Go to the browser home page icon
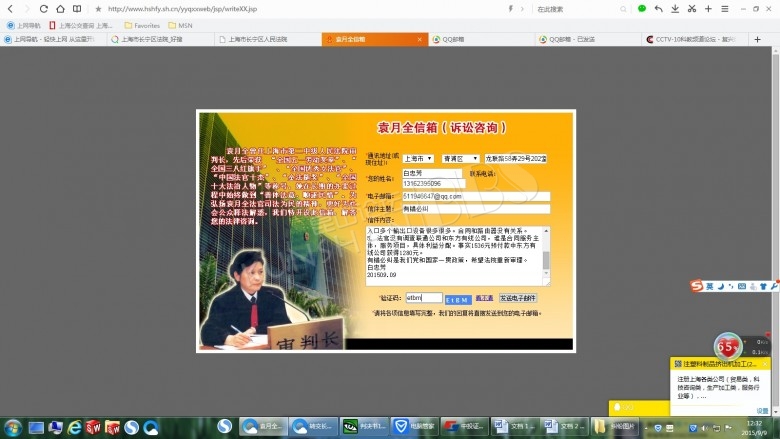Viewport: 780px width, 439px height. tap(61, 8)
